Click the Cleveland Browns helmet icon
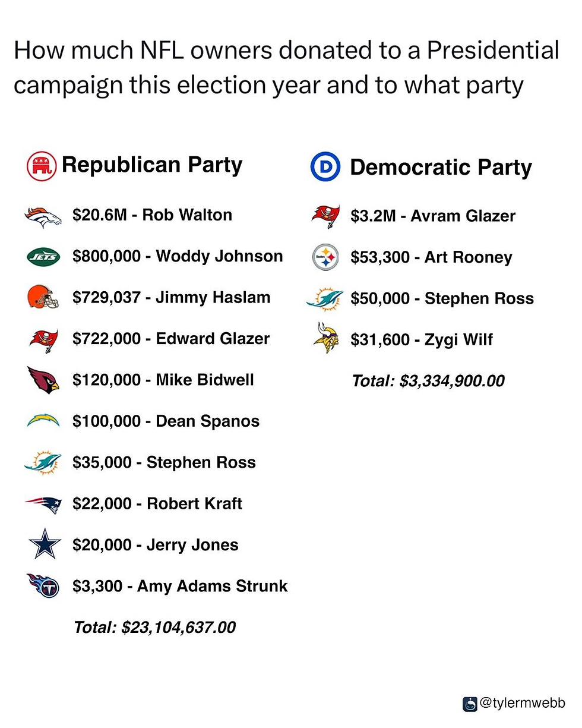 click(43, 297)
